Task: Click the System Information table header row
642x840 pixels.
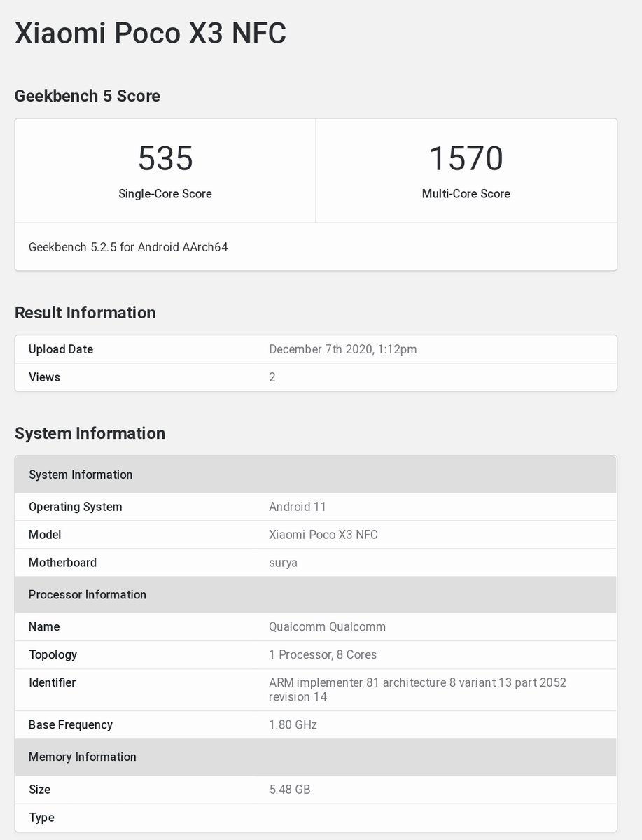Action: point(316,475)
